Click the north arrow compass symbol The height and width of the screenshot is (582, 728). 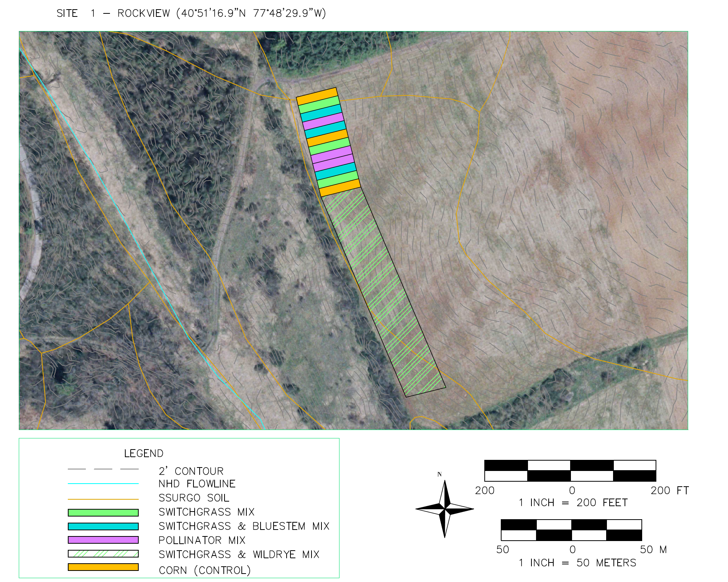coord(444,508)
